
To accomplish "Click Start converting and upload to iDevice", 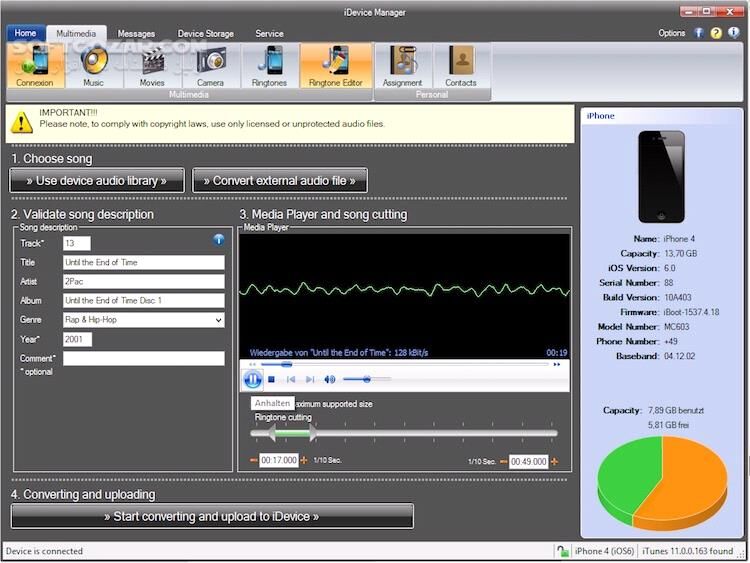I will (x=212, y=516).
